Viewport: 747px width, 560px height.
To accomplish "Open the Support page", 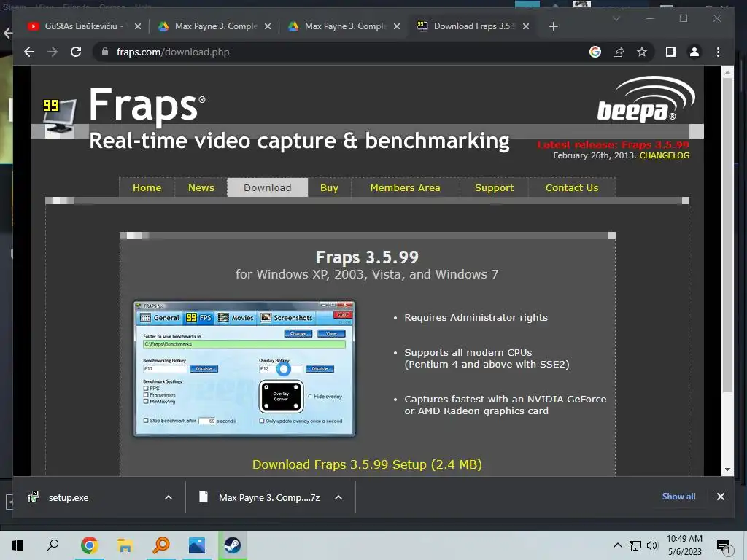I will coord(494,187).
